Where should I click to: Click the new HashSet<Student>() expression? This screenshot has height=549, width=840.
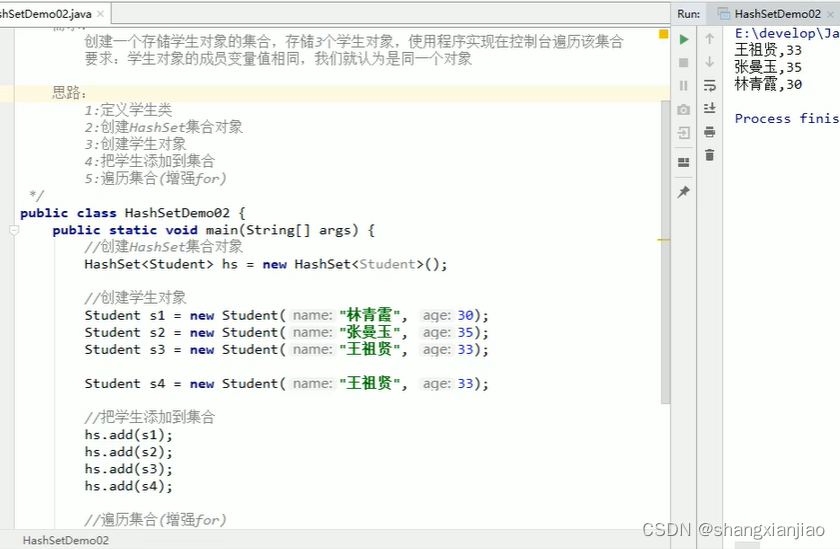point(353,264)
